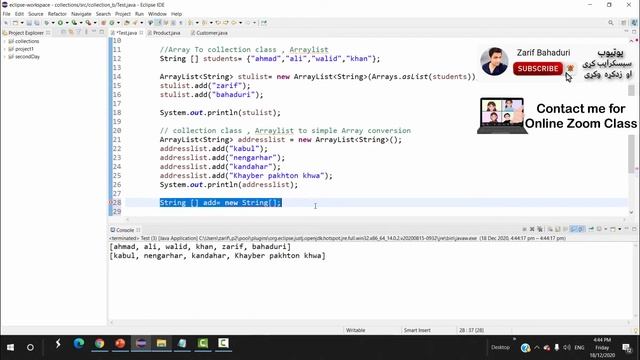Open Google Chrome from the taskbar
Image resolution: width=640 pixels, height=360 pixels.
coord(99,344)
